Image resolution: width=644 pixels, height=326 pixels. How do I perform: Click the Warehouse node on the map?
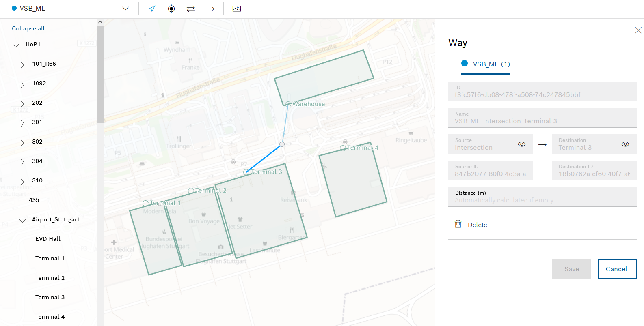288,104
